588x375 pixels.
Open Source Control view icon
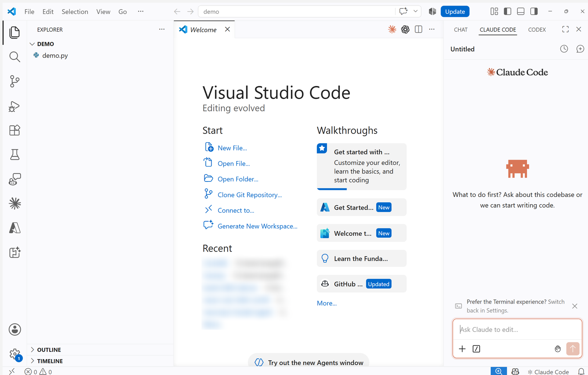(x=15, y=81)
